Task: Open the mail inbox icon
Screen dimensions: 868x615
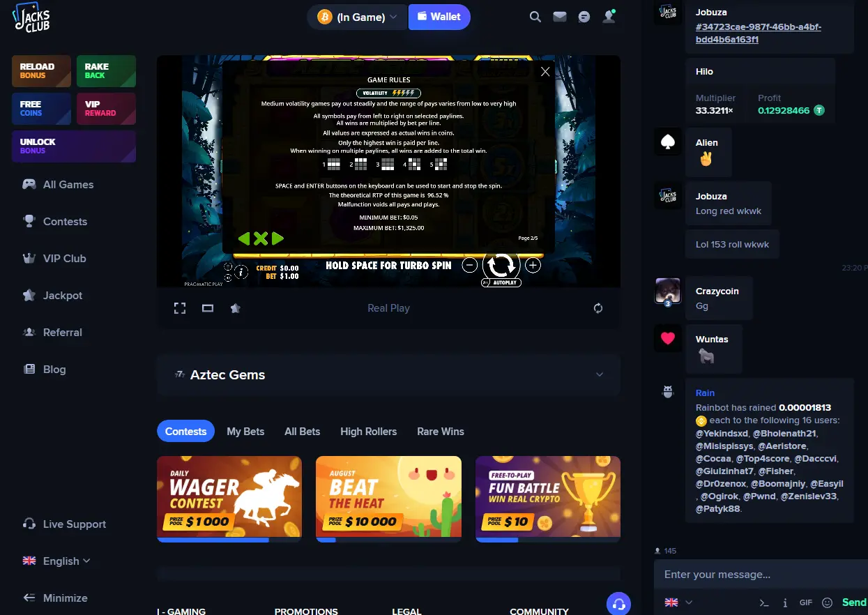Action: coord(560,17)
